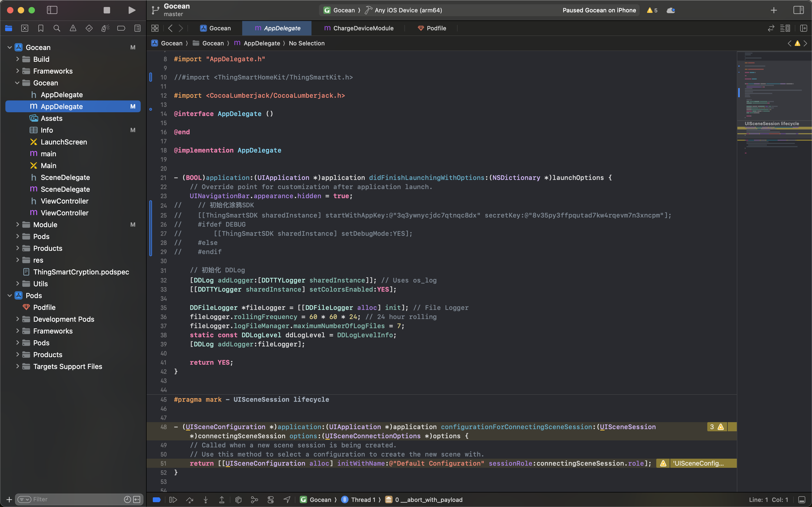The width and height of the screenshot is (812, 507).
Task: Open the Source Control navigator
Action: [x=25, y=28]
